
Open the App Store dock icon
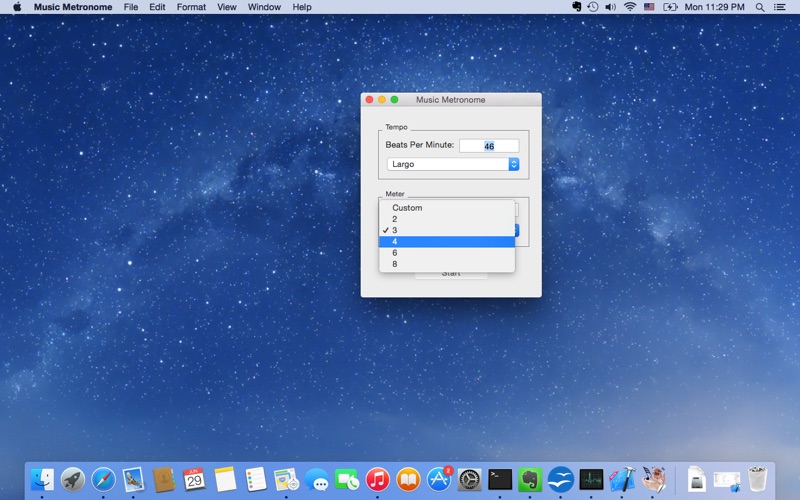439,480
